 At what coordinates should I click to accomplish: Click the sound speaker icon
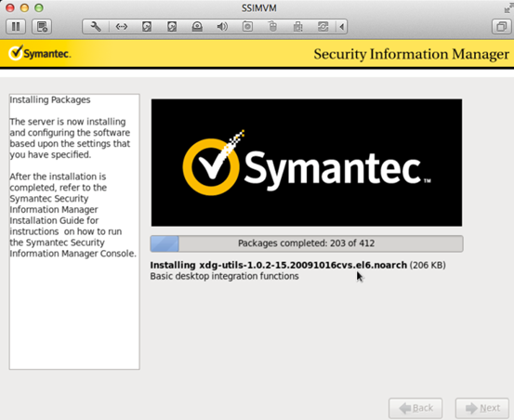[x=222, y=27]
